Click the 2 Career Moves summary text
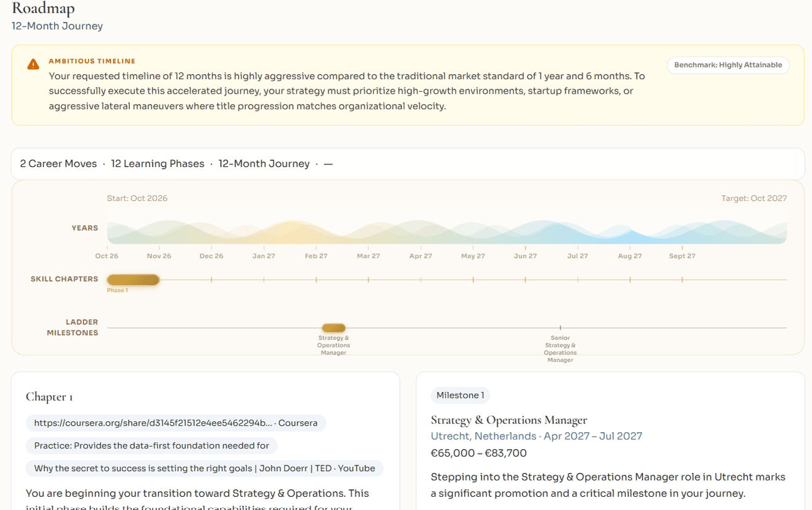The width and height of the screenshot is (812, 510). click(58, 164)
